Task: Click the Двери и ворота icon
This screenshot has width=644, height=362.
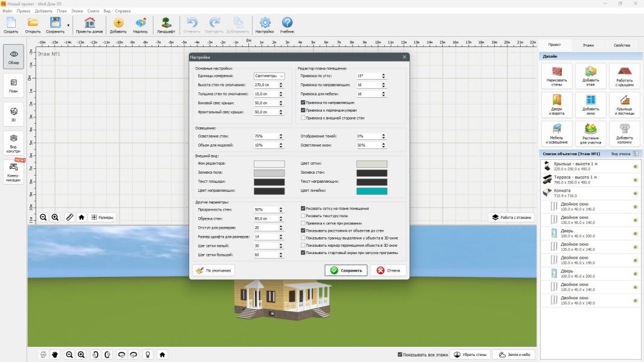Action: point(556,104)
